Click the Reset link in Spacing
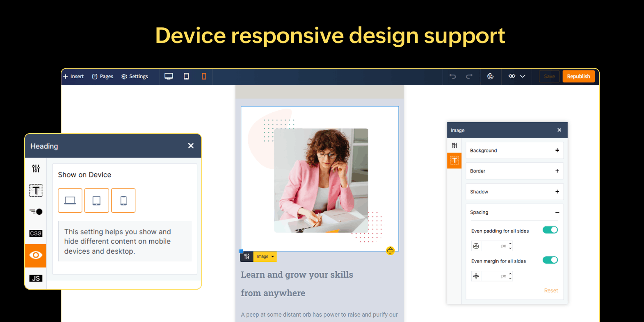Screen dimensions: 644x322 551,290
